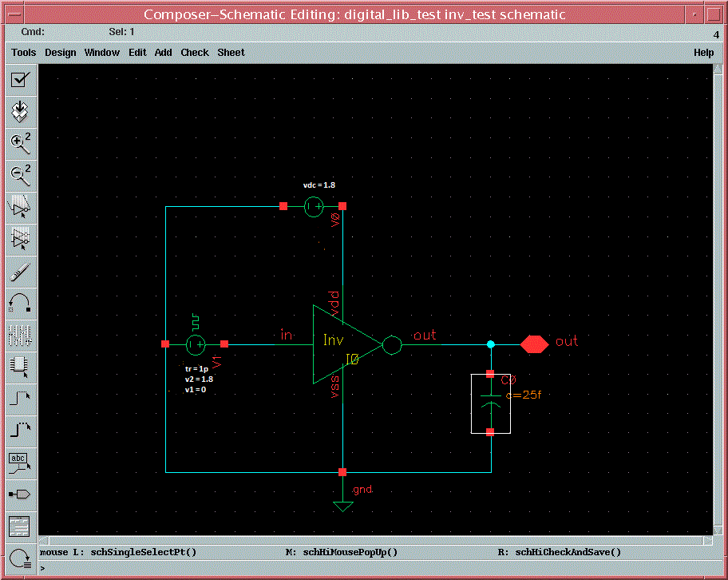728x580 pixels.
Task: Click the inverter output bubble
Action: [x=392, y=345]
